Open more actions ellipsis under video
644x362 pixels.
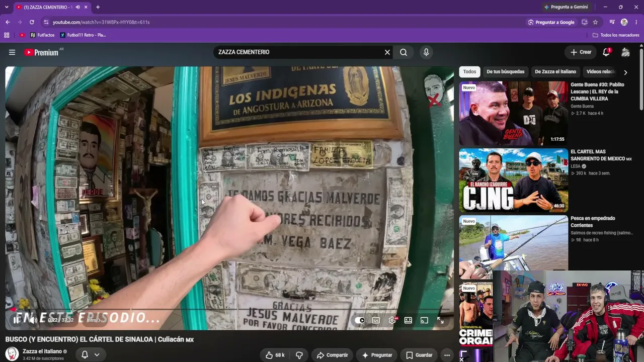pos(447,355)
